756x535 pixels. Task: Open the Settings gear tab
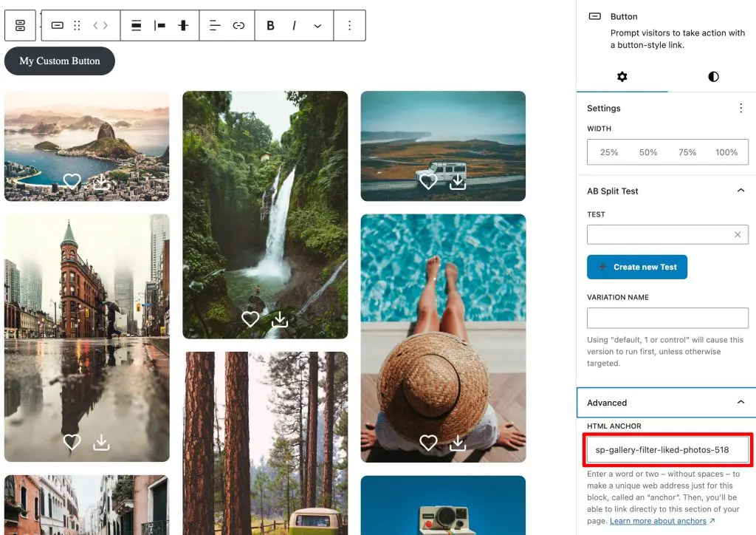pyautogui.click(x=622, y=77)
